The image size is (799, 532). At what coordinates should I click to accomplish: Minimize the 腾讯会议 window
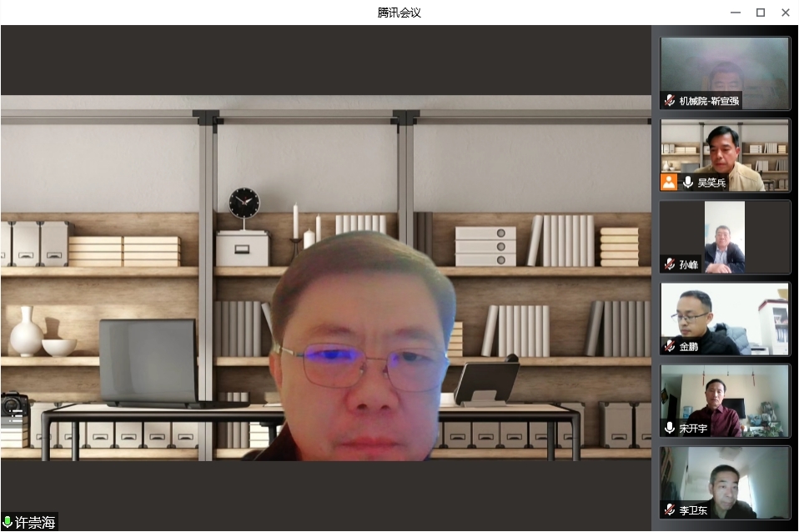coord(736,13)
